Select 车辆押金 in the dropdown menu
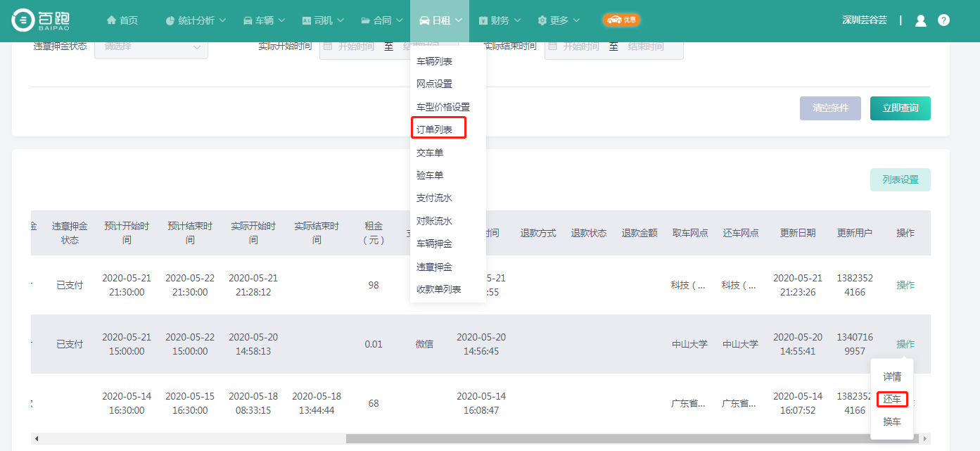This screenshot has width=980, height=451. click(434, 244)
